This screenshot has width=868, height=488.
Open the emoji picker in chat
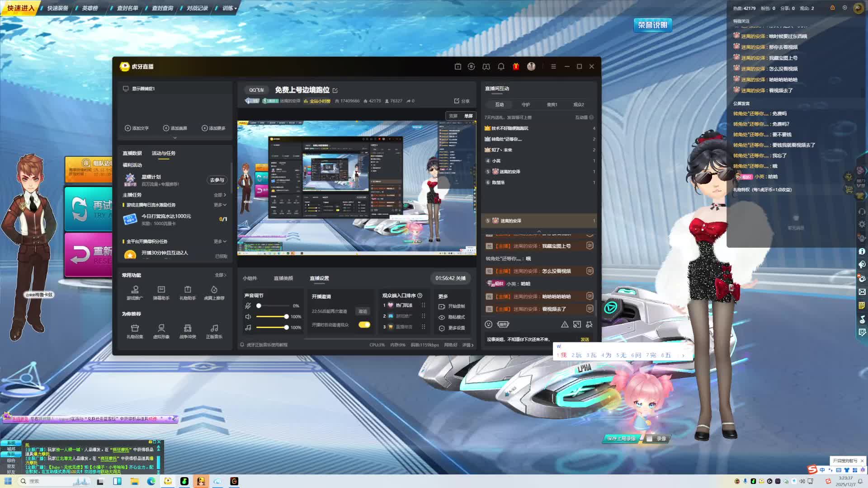point(488,324)
